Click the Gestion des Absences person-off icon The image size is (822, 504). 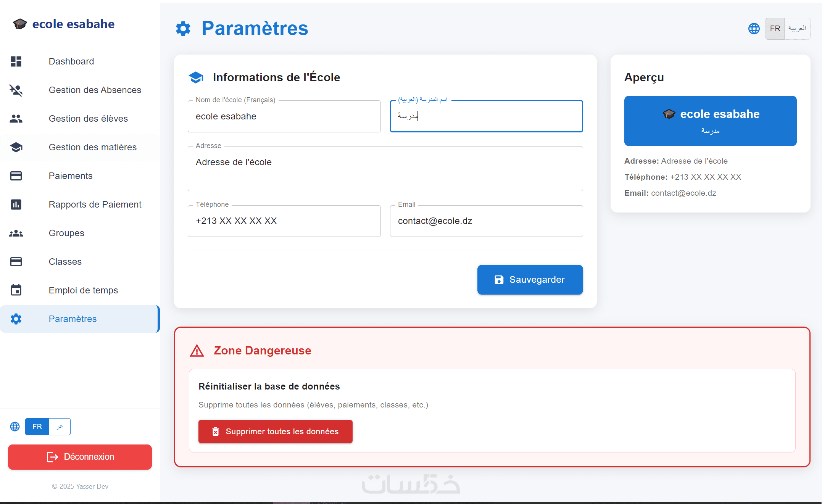(16, 90)
